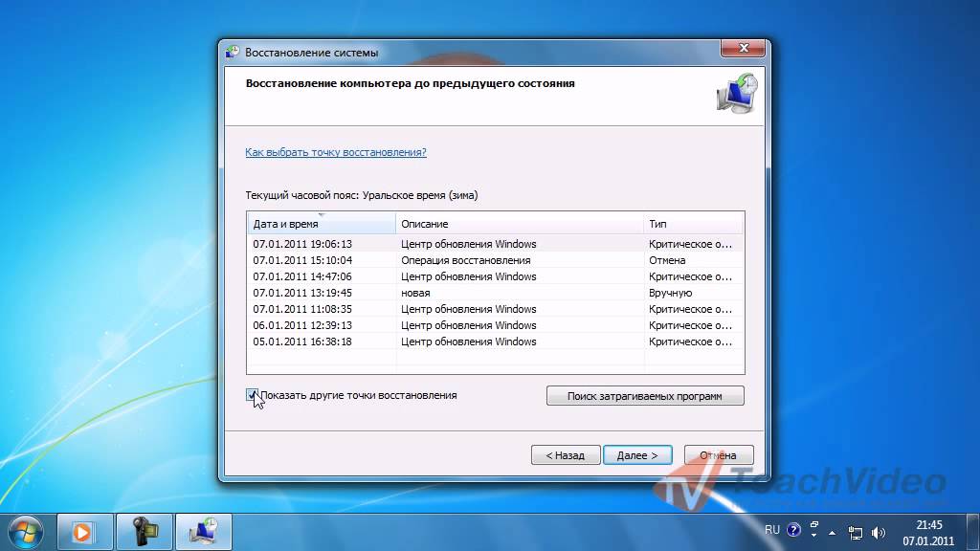Click the 'новая' restore point description
Viewport: 980px width, 551px height.
[415, 293]
